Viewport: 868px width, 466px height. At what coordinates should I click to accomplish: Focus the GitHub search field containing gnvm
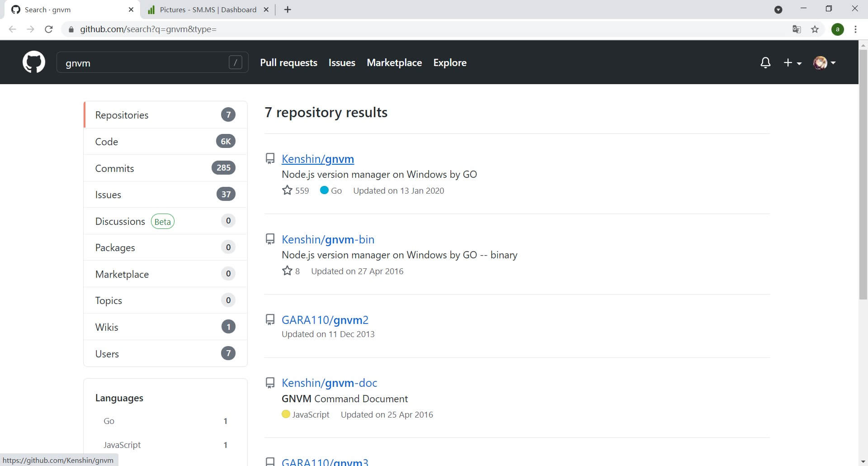coord(152,62)
